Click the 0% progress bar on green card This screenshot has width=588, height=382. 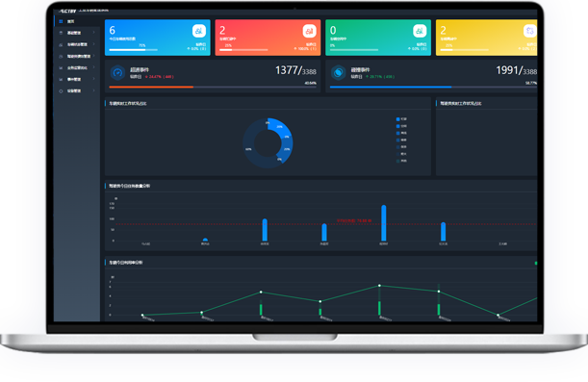(x=354, y=49)
